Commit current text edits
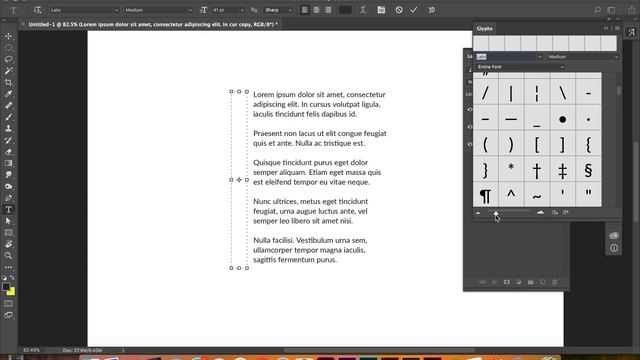 414,10
